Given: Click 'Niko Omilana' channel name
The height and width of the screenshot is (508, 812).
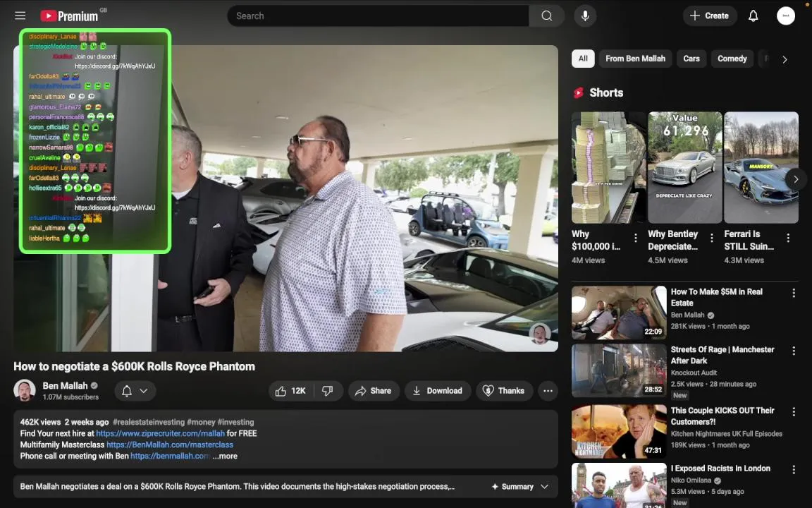Looking at the screenshot, I should tap(693, 480).
